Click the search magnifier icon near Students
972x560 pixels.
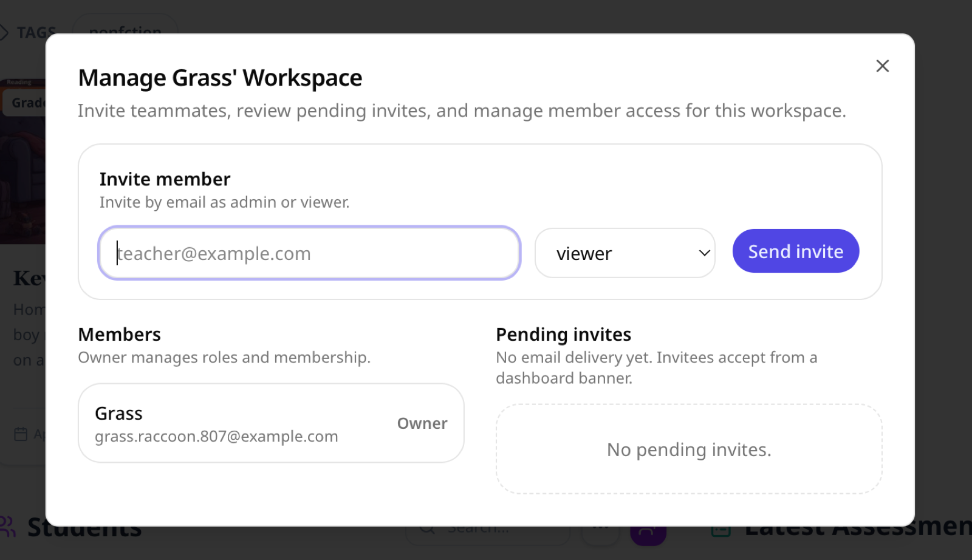[x=427, y=527]
